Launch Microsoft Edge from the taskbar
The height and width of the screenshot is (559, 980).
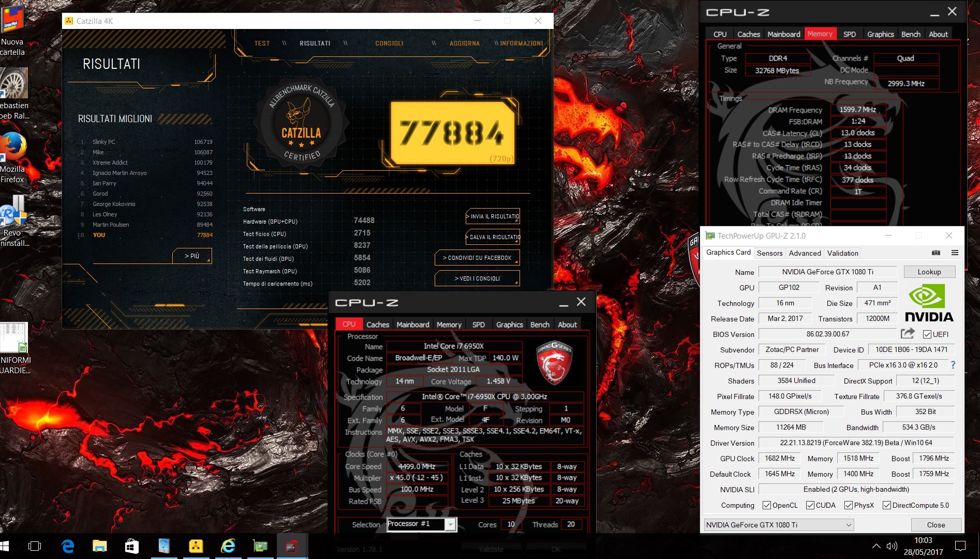(x=68, y=546)
